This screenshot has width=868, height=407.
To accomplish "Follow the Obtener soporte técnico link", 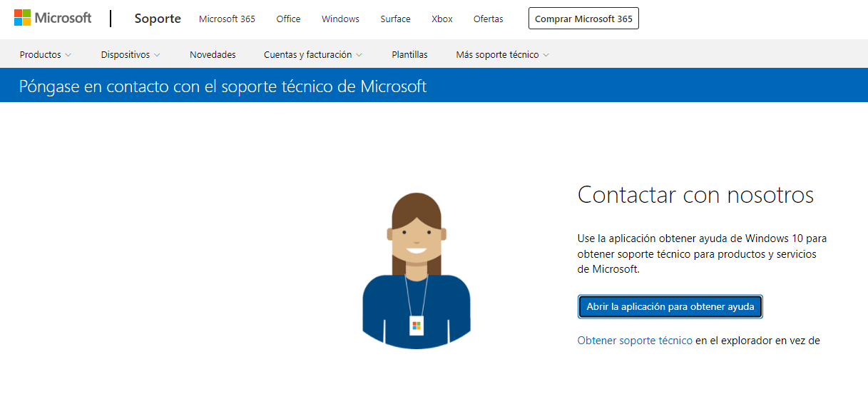I will coord(635,341).
